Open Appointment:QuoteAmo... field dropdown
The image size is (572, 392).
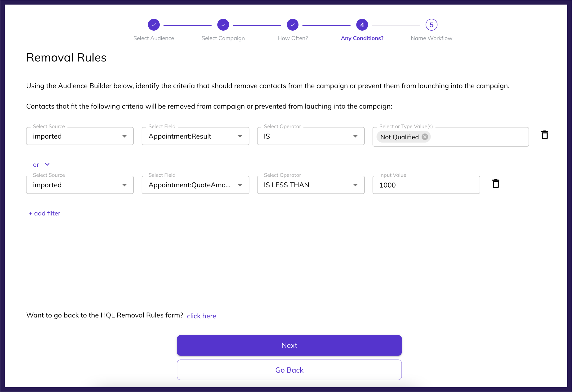coord(195,185)
